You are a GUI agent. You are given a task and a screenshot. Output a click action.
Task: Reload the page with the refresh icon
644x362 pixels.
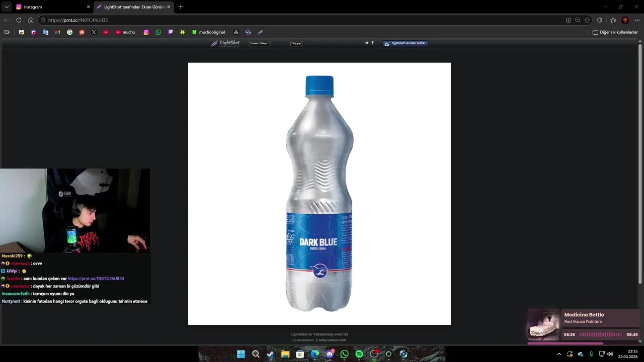tap(19, 20)
